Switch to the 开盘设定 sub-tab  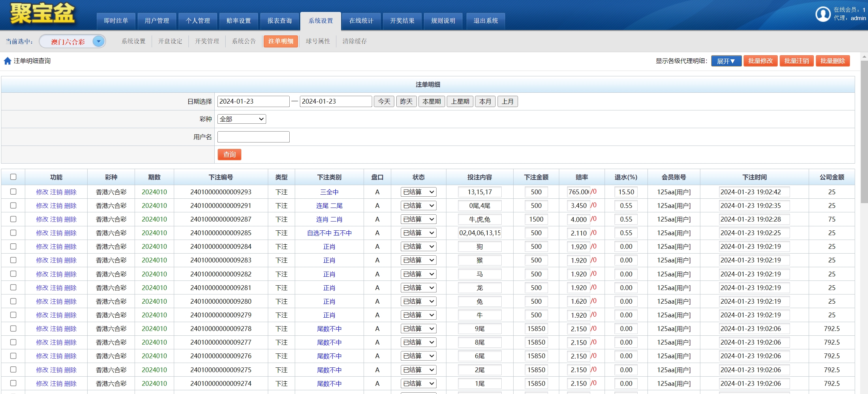click(x=170, y=41)
